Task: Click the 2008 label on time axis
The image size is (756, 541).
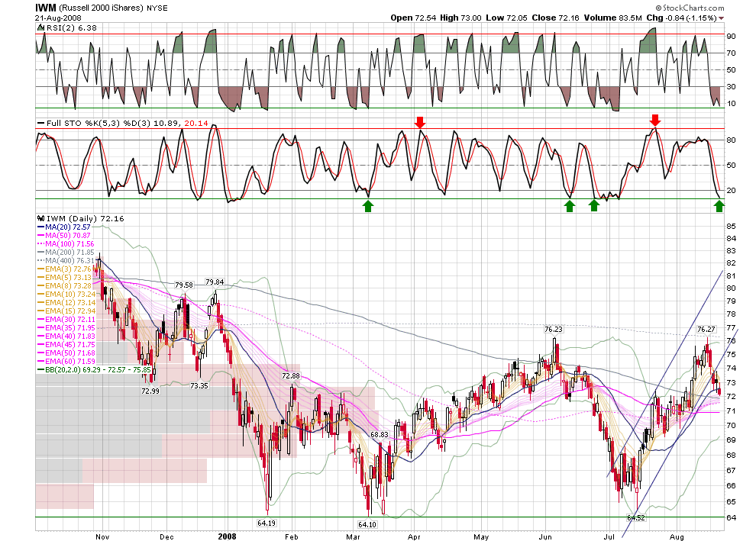Action: (227, 536)
